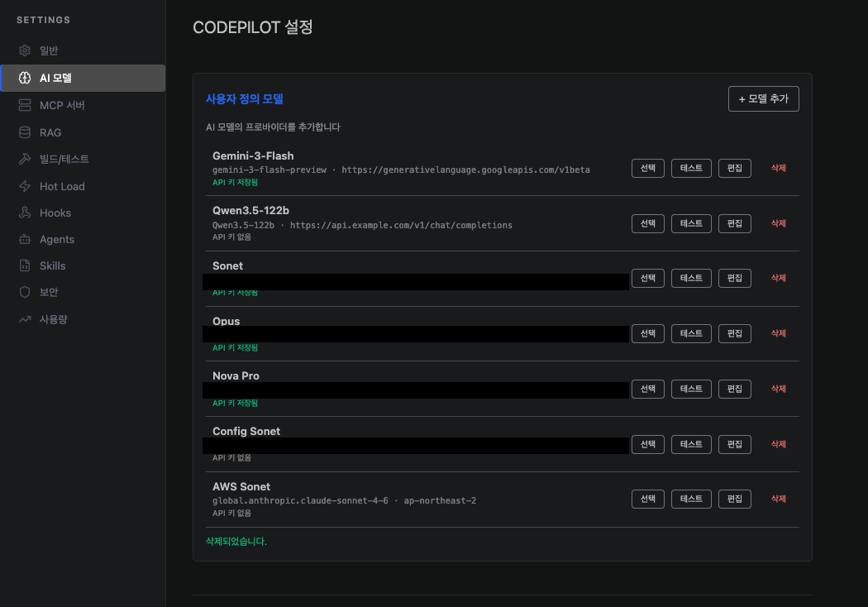Choose the Sonet model via 선택

pos(647,278)
